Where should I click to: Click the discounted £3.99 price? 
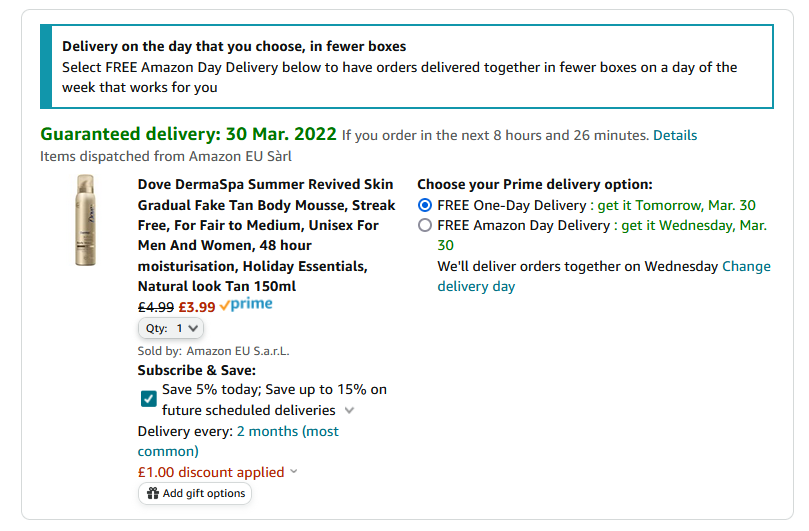coord(197,308)
